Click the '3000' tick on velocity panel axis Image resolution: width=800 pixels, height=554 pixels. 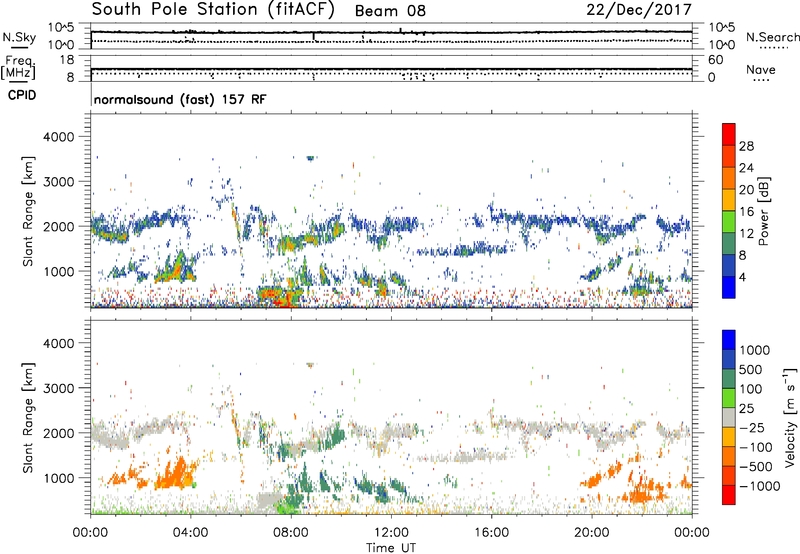point(59,388)
